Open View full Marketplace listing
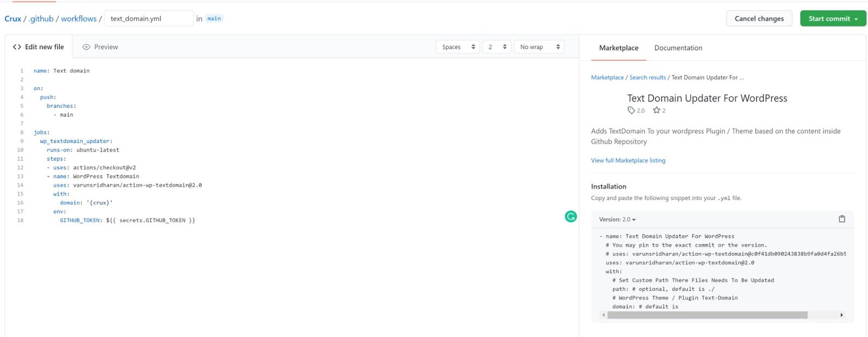The height and width of the screenshot is (337, 868). click(628, 160)
